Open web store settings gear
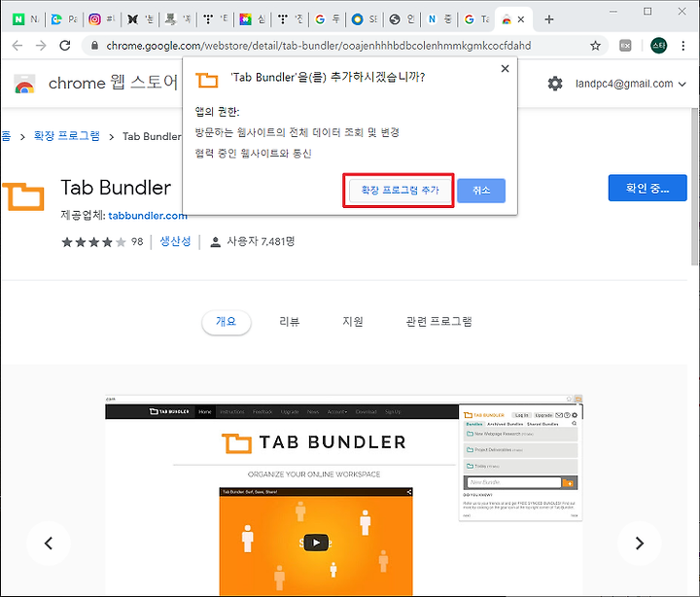Image resolution: width=700 pixels, height=597 pixels. click(x=555, y=84)
